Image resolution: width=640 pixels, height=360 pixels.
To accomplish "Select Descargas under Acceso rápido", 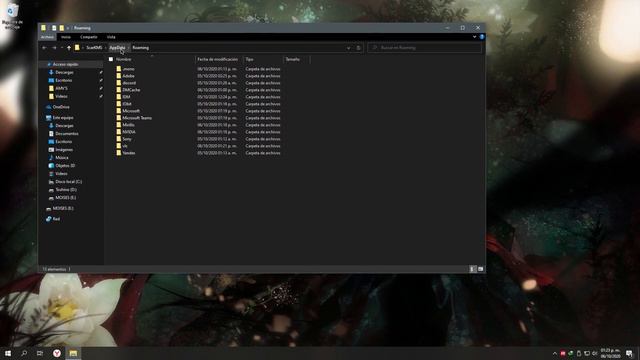I will coord(64,72).
